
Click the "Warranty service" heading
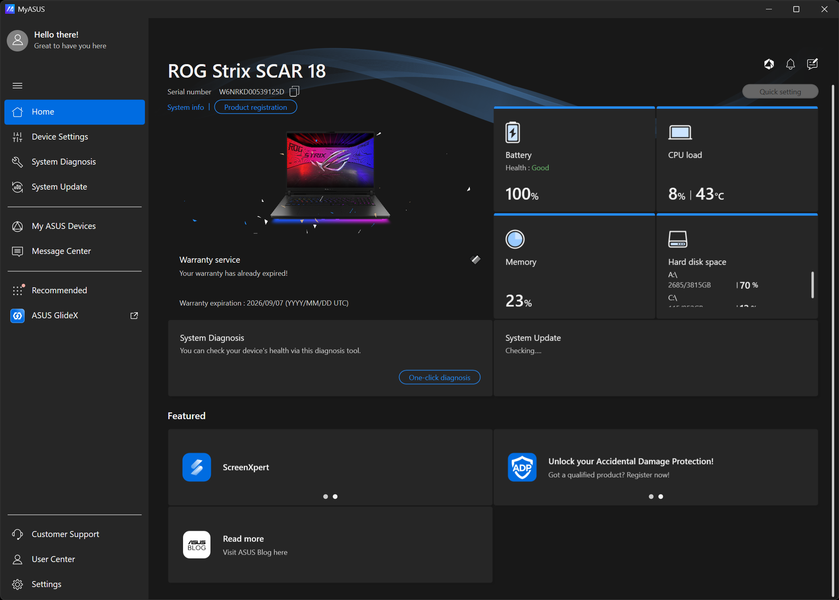210,260
